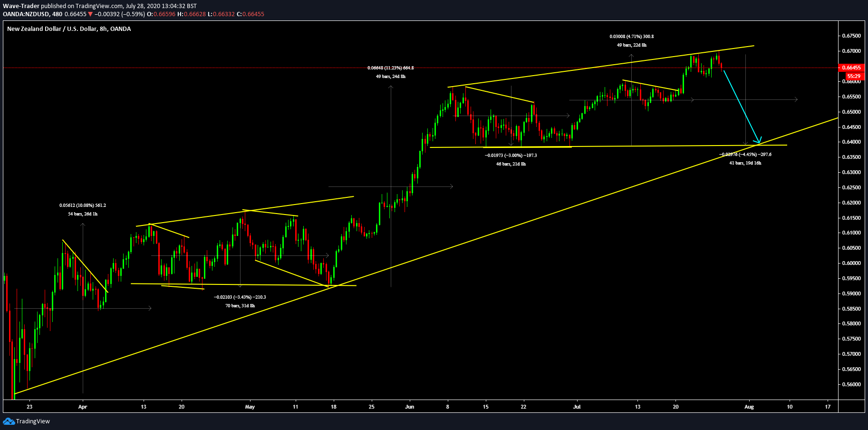Click the 70 bars, 31d 8h measurement label
868x430 pixels.
240,306
